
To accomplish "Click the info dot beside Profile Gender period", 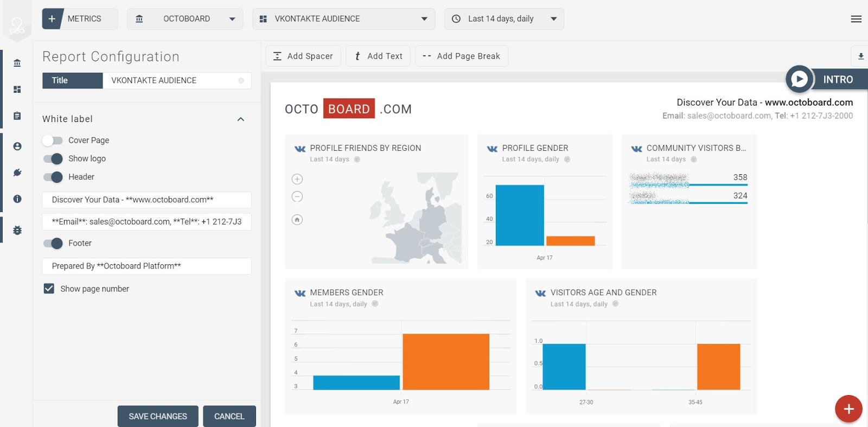I will tap(567, 160).
